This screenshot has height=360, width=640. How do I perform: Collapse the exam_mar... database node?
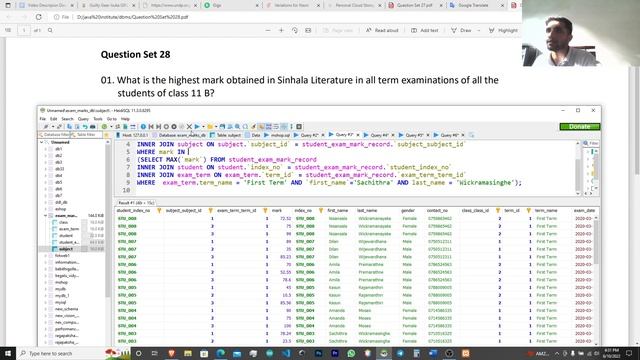(x=46, y=216)
